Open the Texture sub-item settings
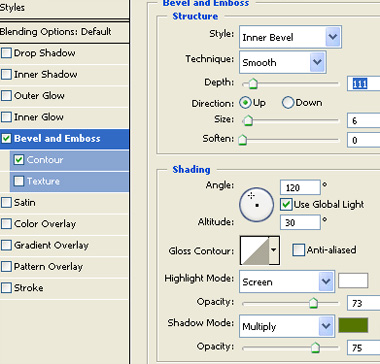 pyautogui.click(x=69, y=181)
